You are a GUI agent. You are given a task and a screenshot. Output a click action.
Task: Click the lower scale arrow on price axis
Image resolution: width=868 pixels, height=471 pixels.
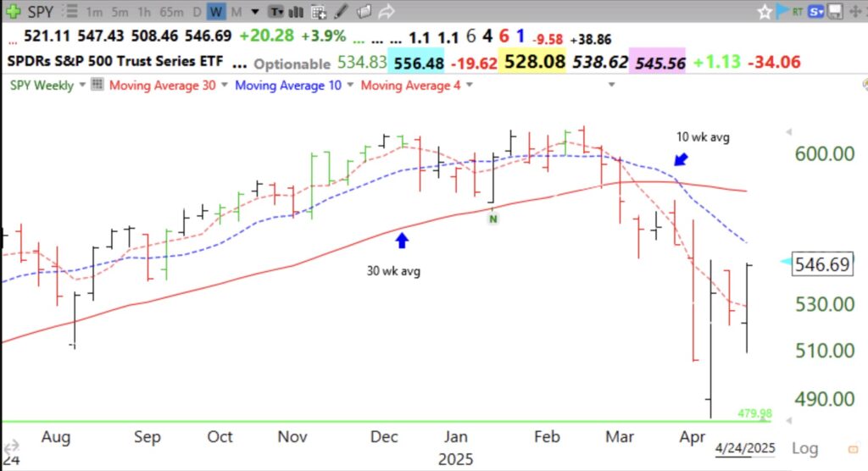pyautogui.click(x=789, y=421)
